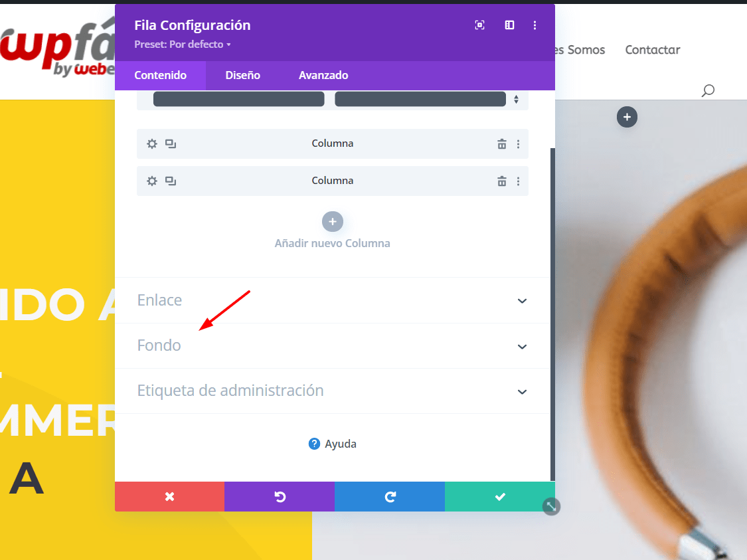
Task: Open settings gear of second Columna
Action: pos(151,181)
